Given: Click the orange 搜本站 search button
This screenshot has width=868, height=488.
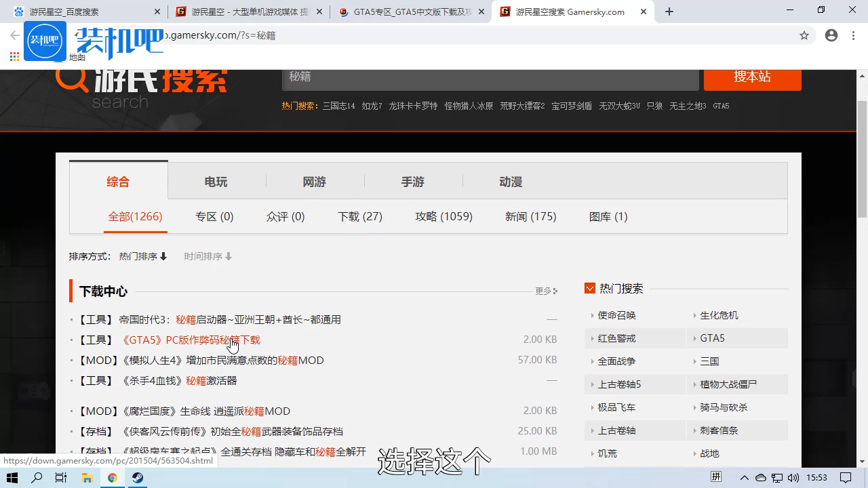Looking at the screenshot, I should coord(752,77).
